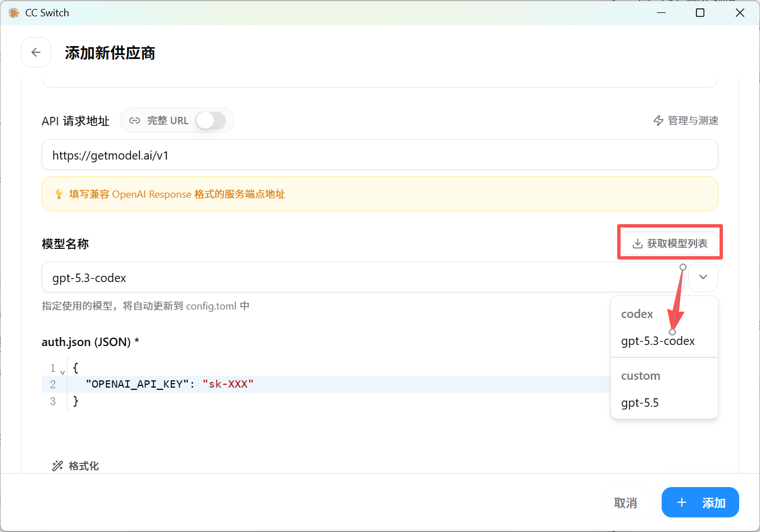Click the download icon in 获取模型列表
760x532 pixels.
(637, 244)
